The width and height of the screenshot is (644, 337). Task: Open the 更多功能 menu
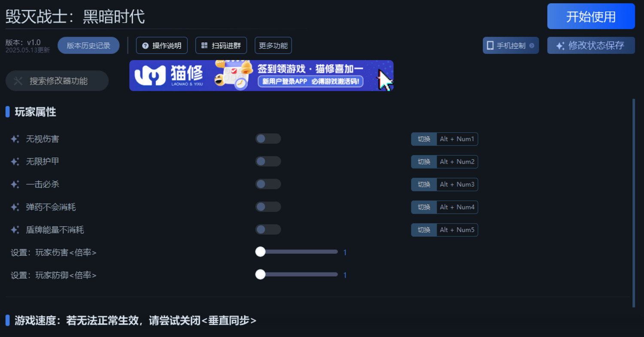click(273, 45)
